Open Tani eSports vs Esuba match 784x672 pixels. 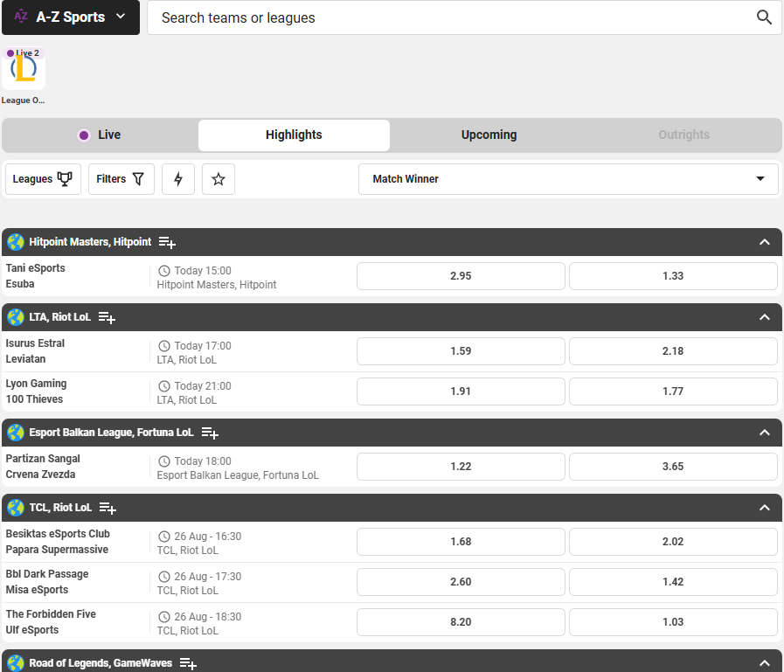[36, 276]
